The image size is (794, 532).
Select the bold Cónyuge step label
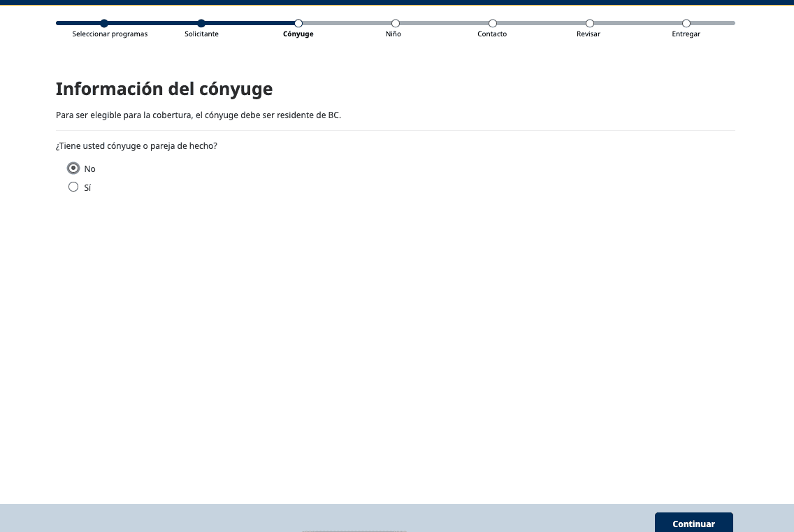(x=298, y=34)
